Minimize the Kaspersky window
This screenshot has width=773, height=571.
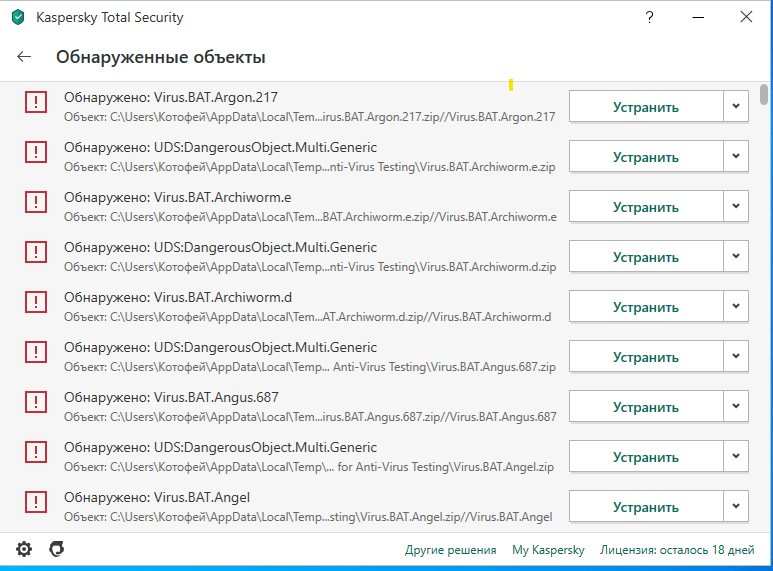(x=698, y=17)
